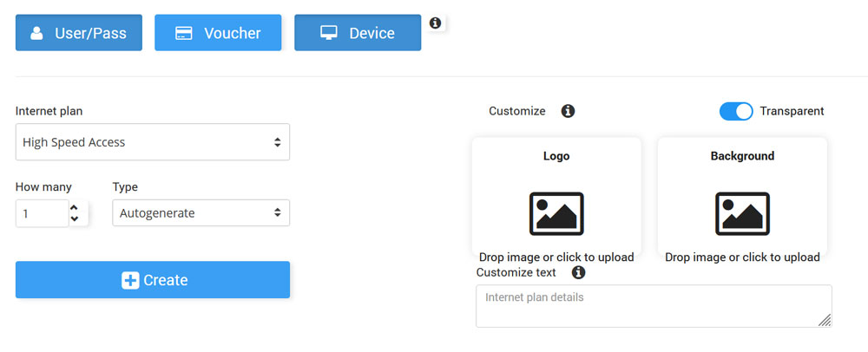The height and width of the screenshot is (352, 868).
Task: Switch to the Device tab
Action: 358,33
